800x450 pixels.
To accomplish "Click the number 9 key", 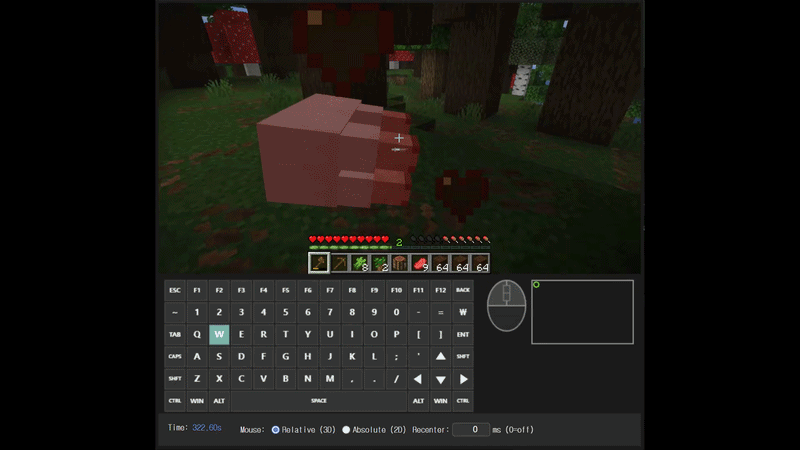I will [374, 312].
